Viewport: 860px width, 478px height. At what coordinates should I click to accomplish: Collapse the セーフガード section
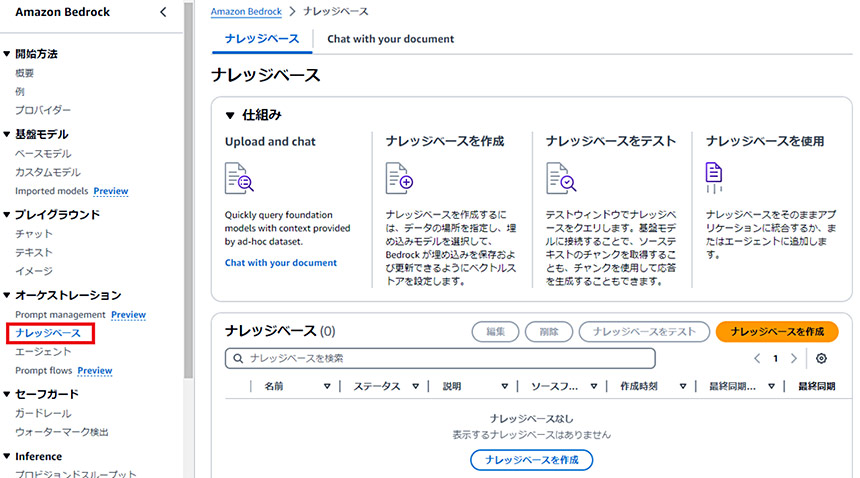point(7,394)
